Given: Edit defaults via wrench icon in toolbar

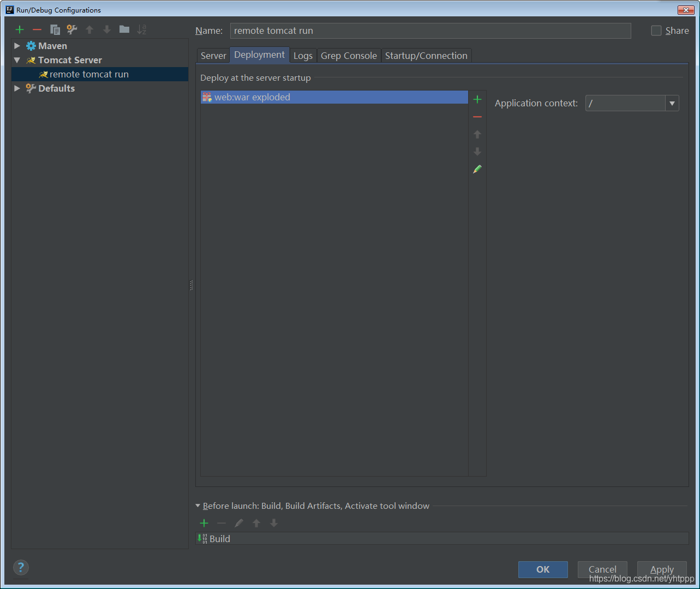Looking at the screenshot, I should click(x=72, y=29).
